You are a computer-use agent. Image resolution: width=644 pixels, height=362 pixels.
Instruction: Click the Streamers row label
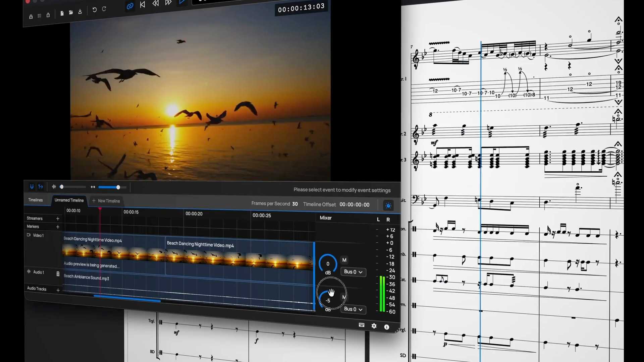[35, 218]
